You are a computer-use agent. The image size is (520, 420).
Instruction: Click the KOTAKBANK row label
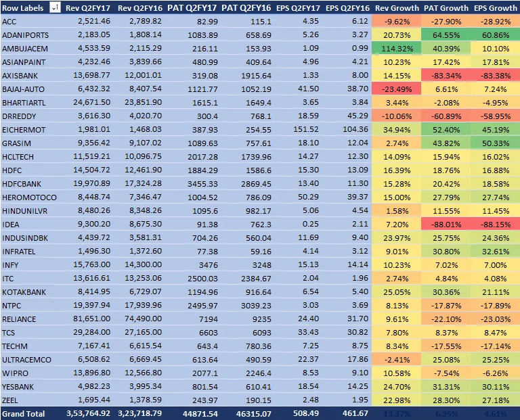coord(24,292)
